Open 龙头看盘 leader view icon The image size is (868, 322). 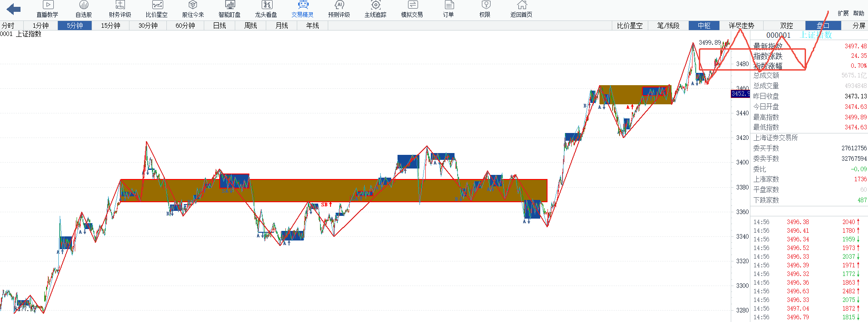pyautogui.click(x=266, y=5)
